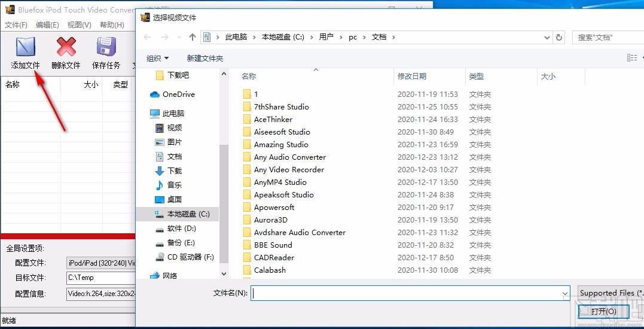Open the Desktop (桌面) folder

(169, 200)
